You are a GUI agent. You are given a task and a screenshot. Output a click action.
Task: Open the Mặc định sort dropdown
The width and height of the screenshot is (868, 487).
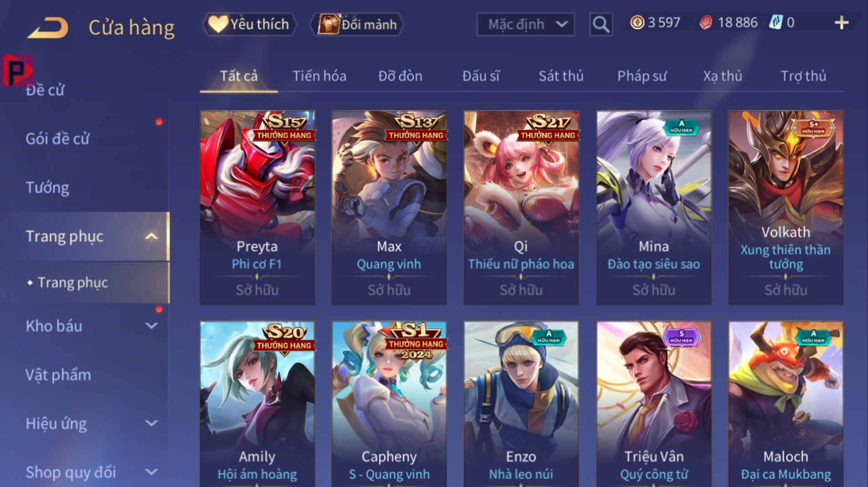click(x=525, y=24)
